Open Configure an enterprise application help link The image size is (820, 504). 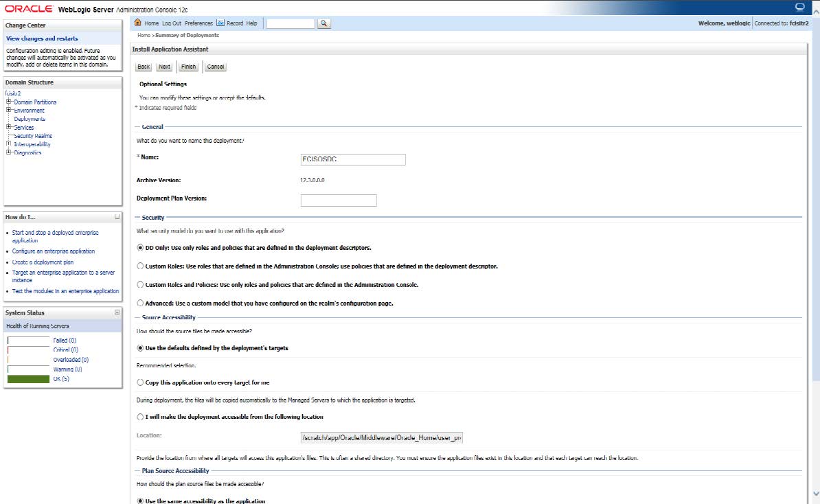(54, 251)
